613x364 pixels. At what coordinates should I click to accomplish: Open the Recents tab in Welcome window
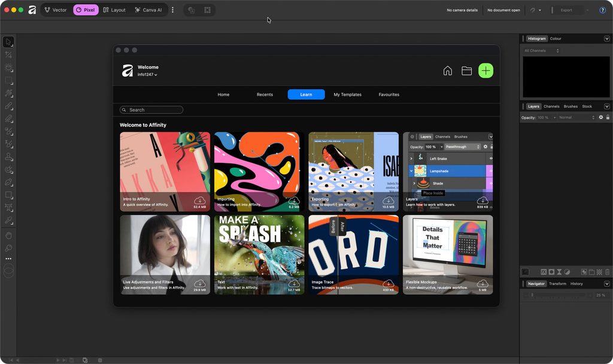265,95
